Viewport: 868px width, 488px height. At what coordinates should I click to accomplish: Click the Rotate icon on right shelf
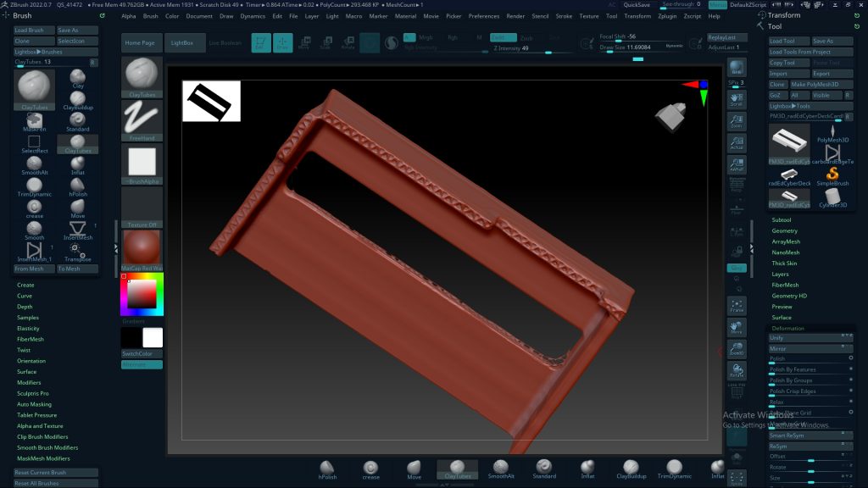(x=737, y=370)
